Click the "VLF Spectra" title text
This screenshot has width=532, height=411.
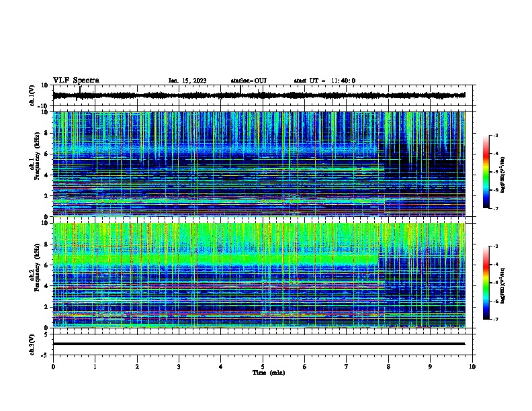[x=76, y=81]
